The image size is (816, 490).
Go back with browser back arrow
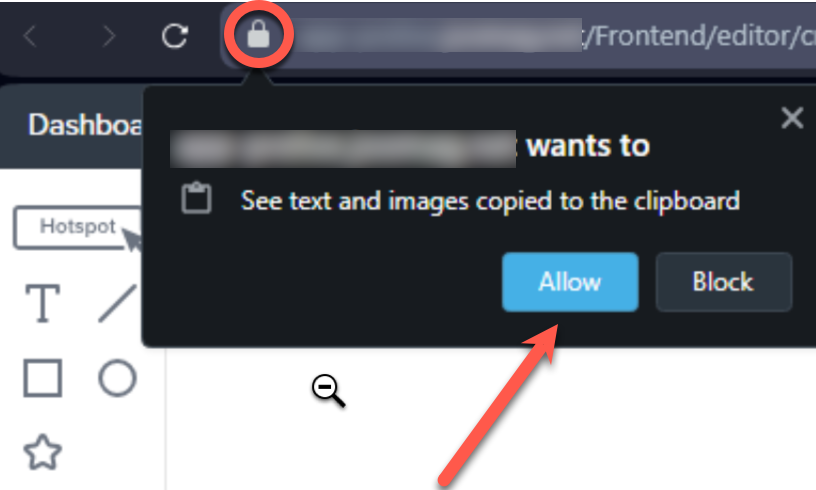click(x=30, y=36)
